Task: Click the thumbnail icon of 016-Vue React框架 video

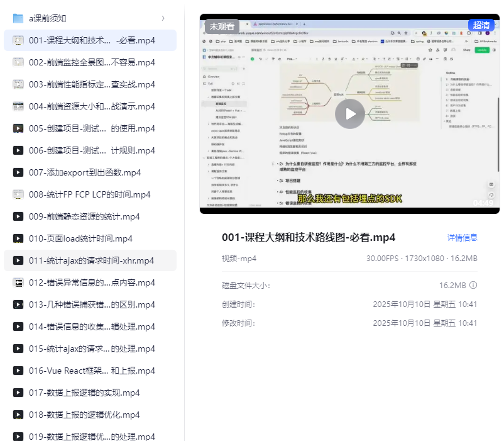Action: pyautogui.click(x=18, y=370)
